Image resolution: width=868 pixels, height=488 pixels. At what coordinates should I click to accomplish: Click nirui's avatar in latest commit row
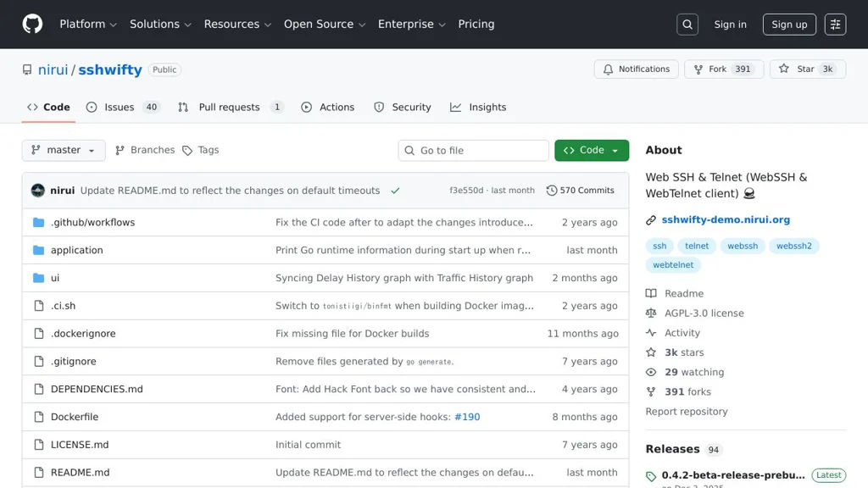click(37, 191)
